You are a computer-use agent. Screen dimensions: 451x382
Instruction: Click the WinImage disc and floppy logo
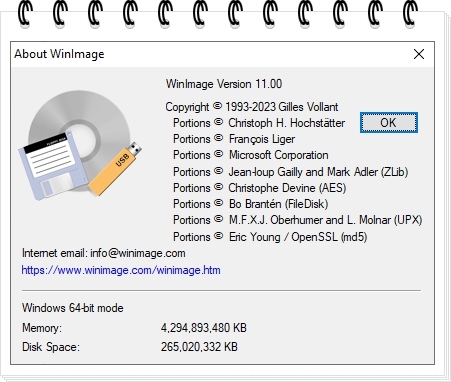click(80, 146)
